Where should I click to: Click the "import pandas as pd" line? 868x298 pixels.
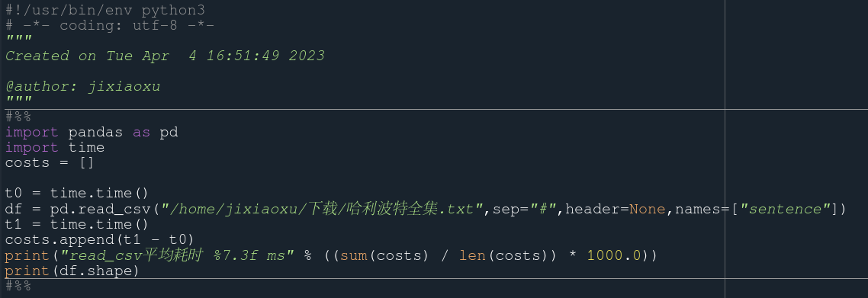92,133
